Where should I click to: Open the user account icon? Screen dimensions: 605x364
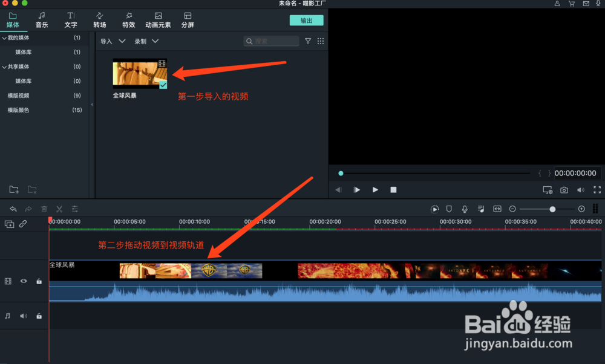(x=557, y=4)
